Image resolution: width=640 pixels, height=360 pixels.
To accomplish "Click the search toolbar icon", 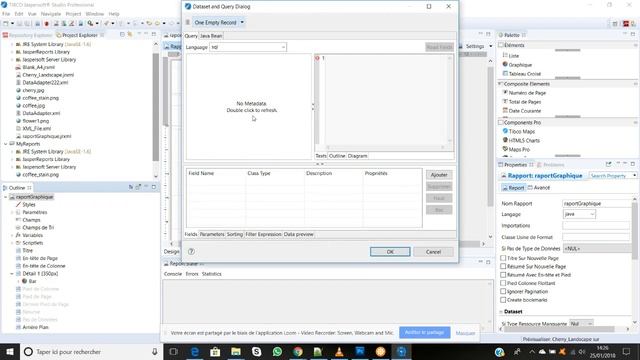I will click(x=90, y=23).
